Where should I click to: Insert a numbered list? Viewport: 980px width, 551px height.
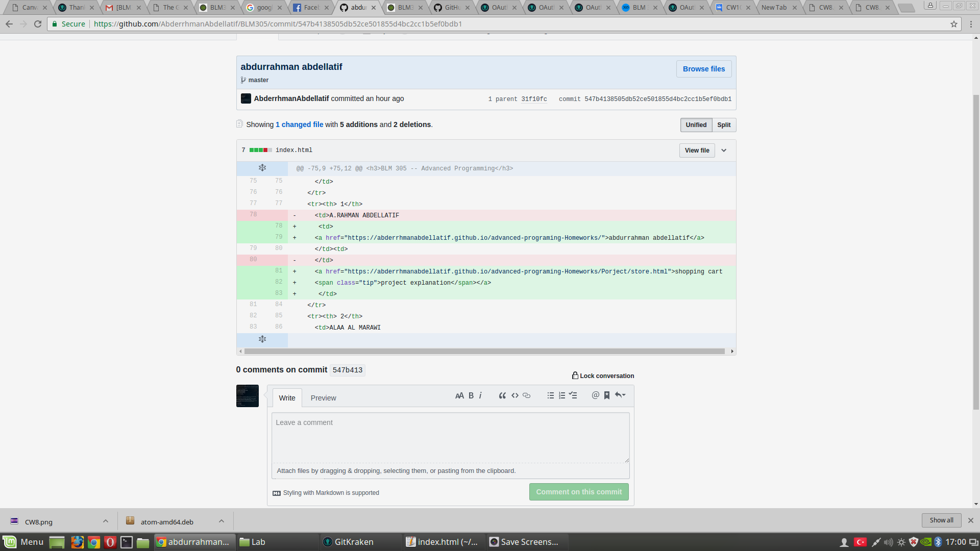tap(562, 395)
